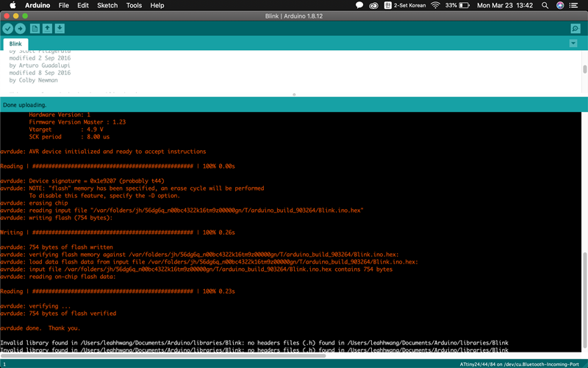Image resolution: width=588 pixels, height=368 pixels.
Task: Click the console vertical scrollbar
Action: coord(584,300)
